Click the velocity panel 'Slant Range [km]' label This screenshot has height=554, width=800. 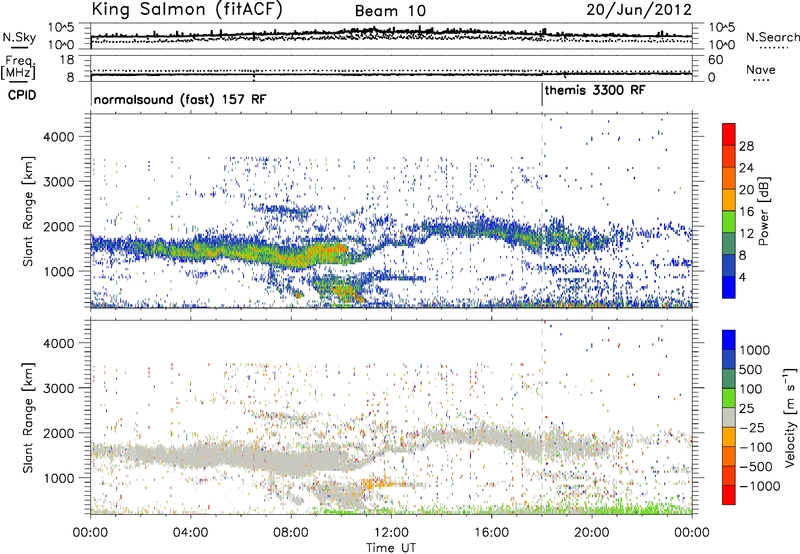tap(28, 417)
